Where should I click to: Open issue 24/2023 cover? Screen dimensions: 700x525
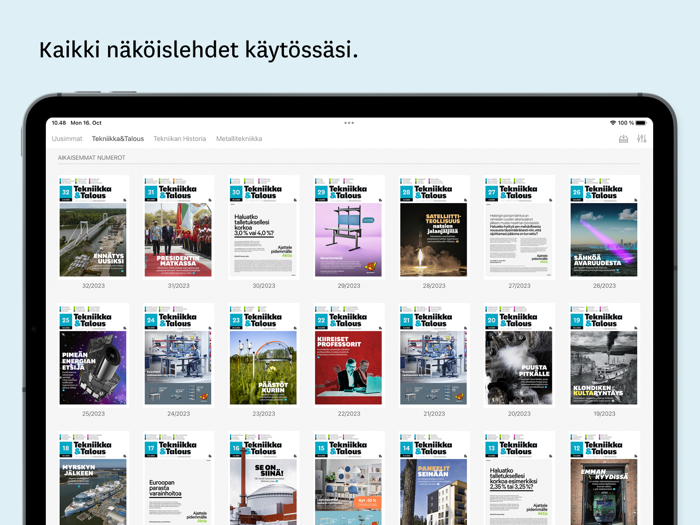(178, 355)
